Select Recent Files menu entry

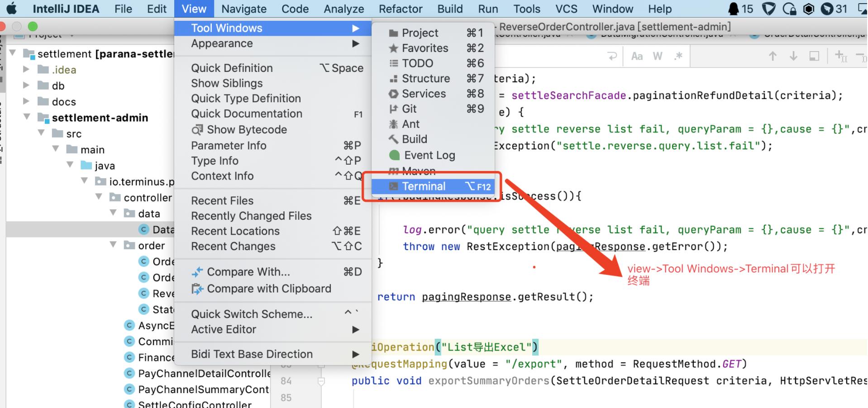coord(273,200)
